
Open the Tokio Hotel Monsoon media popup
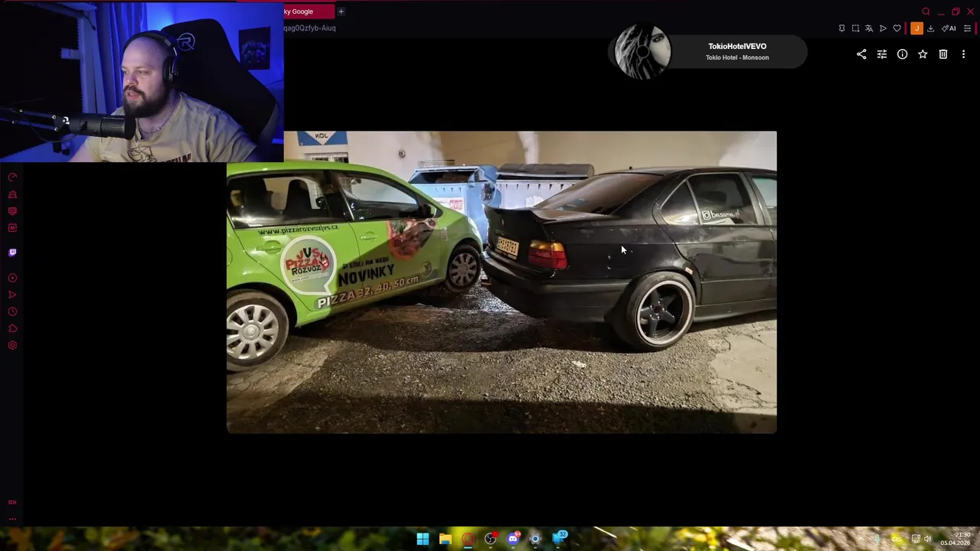point(708,52)
